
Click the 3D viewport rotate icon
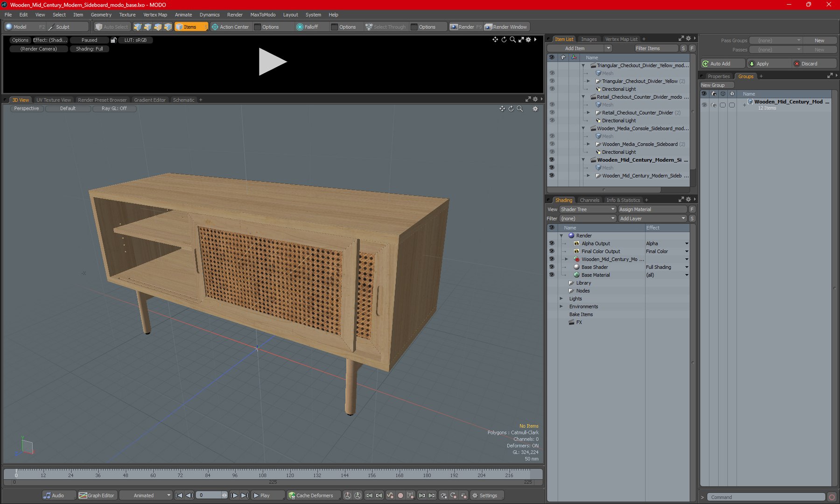[511, 109]
